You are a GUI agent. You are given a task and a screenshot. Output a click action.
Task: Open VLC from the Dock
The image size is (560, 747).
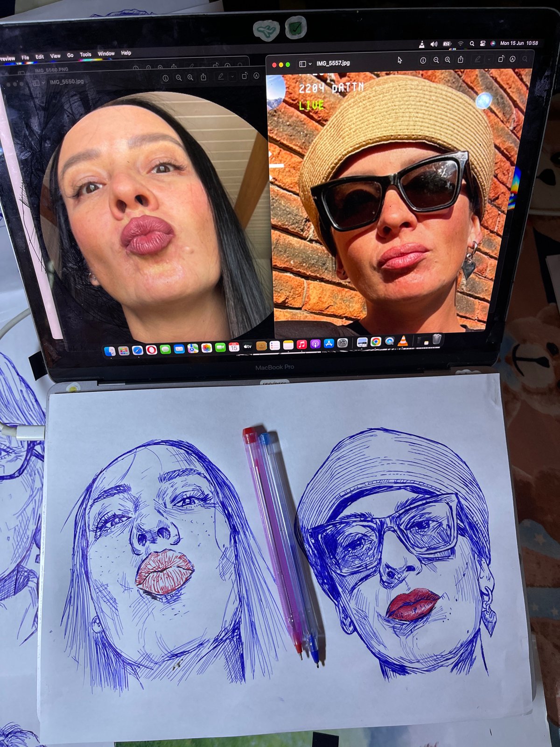point(402,341)
